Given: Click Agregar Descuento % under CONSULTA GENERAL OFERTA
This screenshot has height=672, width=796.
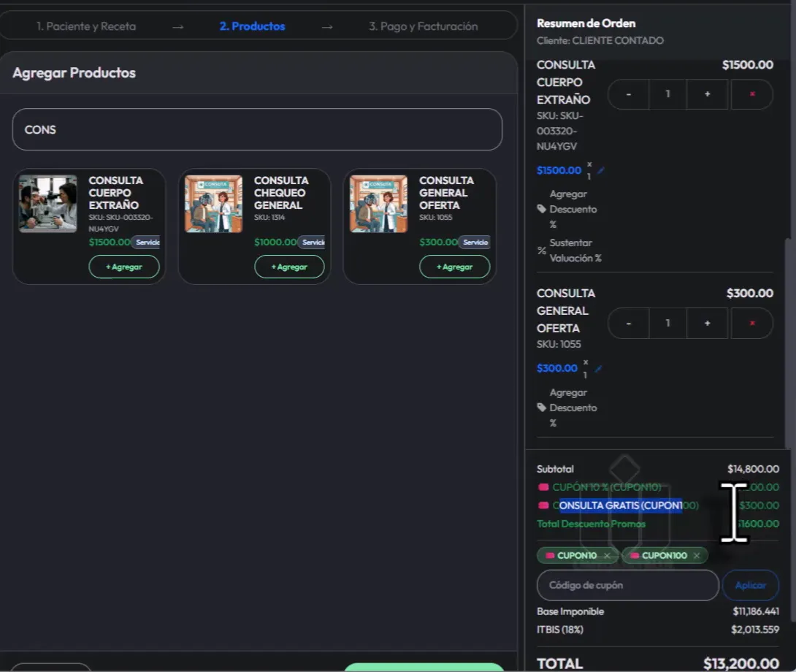Looking at the screenshot, I should click(573, 408).
